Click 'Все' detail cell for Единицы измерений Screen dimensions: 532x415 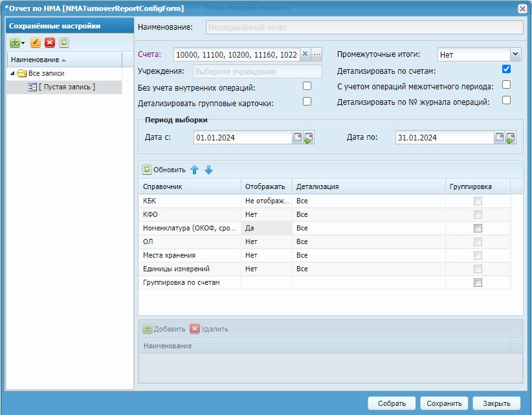coord(369,269)
